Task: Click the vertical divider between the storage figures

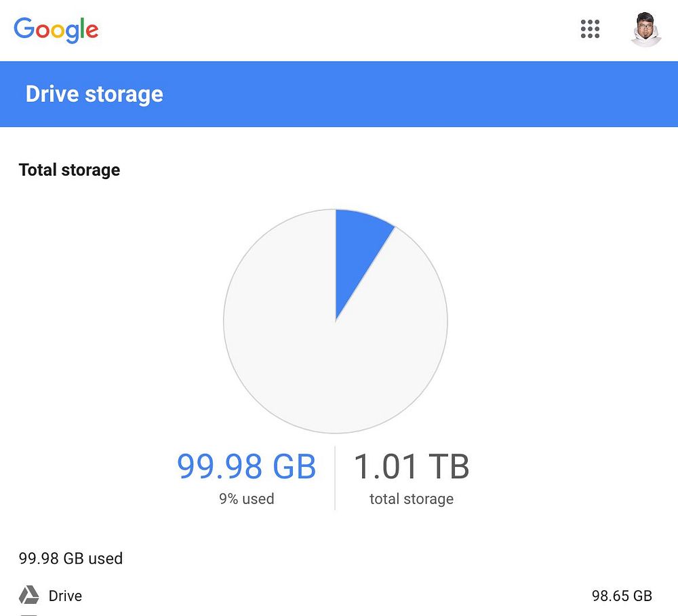Action: [x=335, y=478]
